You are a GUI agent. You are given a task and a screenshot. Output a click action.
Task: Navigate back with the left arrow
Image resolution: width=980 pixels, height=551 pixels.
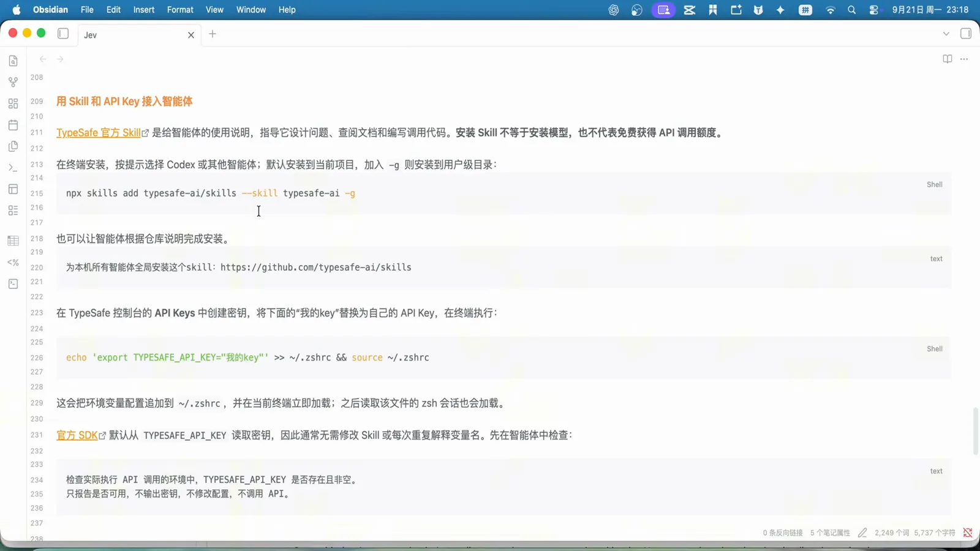pyautogui.click(x=43, y=59)
